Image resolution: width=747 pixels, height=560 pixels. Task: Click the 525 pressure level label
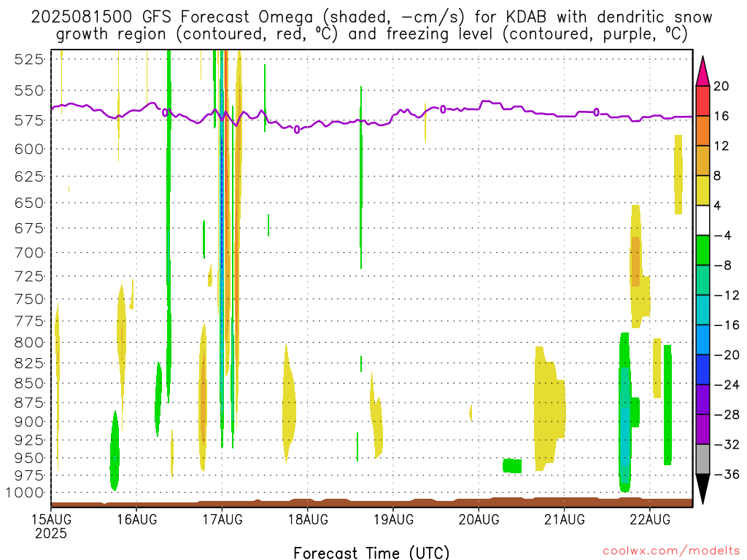[29, 60]
